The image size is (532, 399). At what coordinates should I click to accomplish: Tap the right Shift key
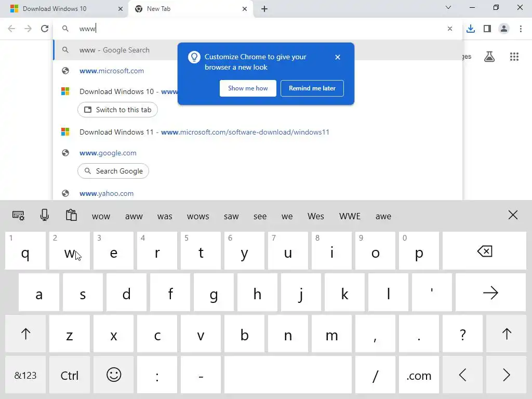click(x=506, y=334)
